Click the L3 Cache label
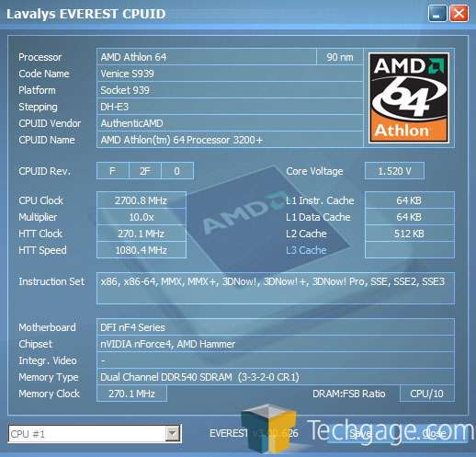Viewport: 476px width, 457px height. pos(306,250)
